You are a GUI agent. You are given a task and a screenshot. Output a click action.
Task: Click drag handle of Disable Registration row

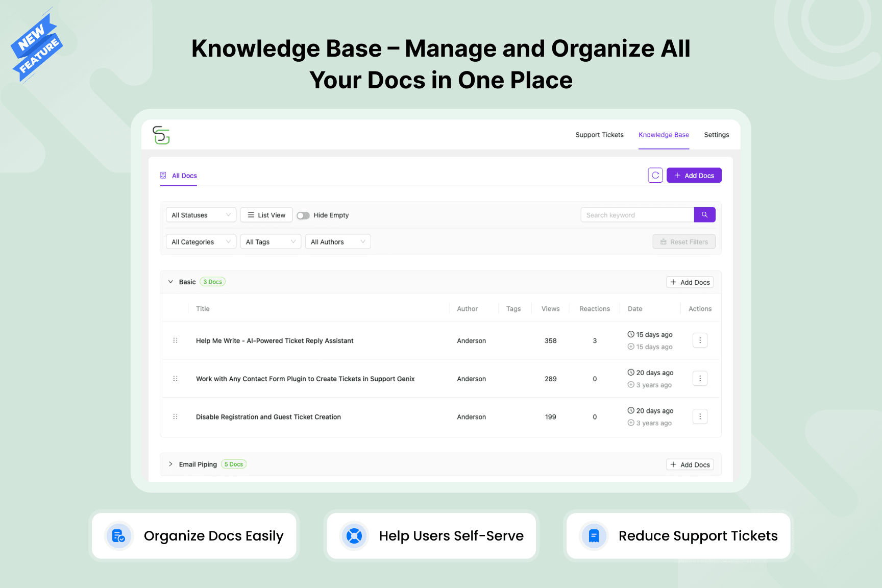[175, 416]
